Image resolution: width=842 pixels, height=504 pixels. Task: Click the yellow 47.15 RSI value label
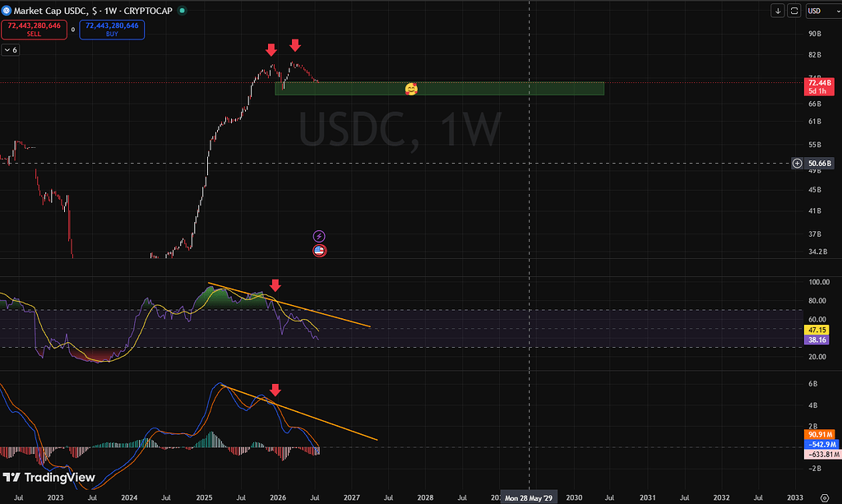817,330
